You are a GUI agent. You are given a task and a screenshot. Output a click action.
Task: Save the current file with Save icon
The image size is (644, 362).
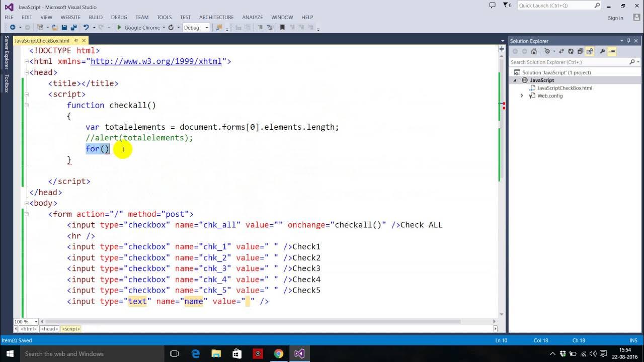(64, 28)
